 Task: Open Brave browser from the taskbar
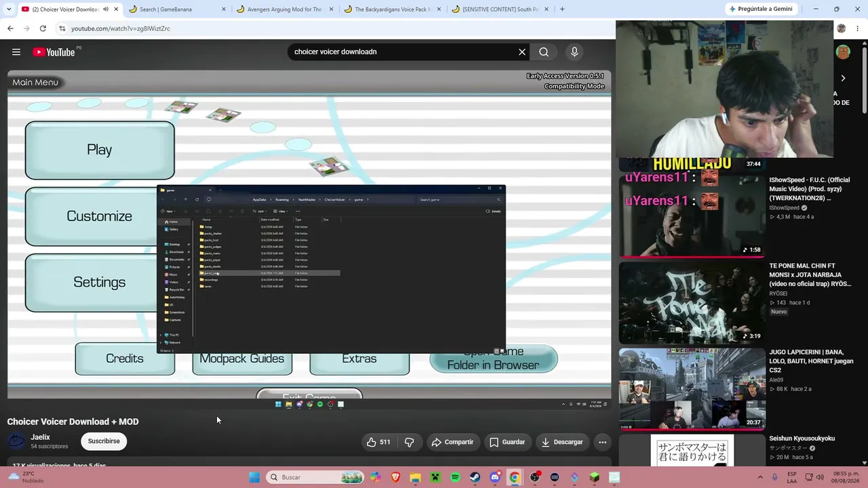point(395,477)
